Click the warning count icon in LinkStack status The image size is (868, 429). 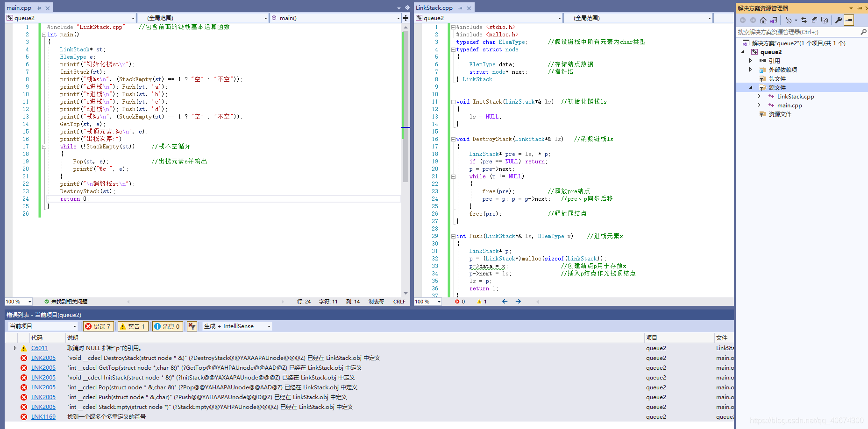pyautogui.click(x=479, y=302)
